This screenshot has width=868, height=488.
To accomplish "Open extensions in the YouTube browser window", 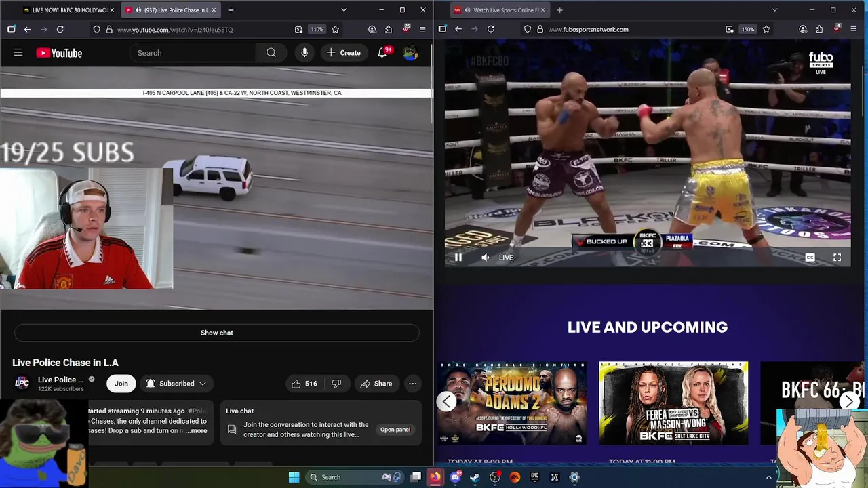I will click(x=388, y=29).
